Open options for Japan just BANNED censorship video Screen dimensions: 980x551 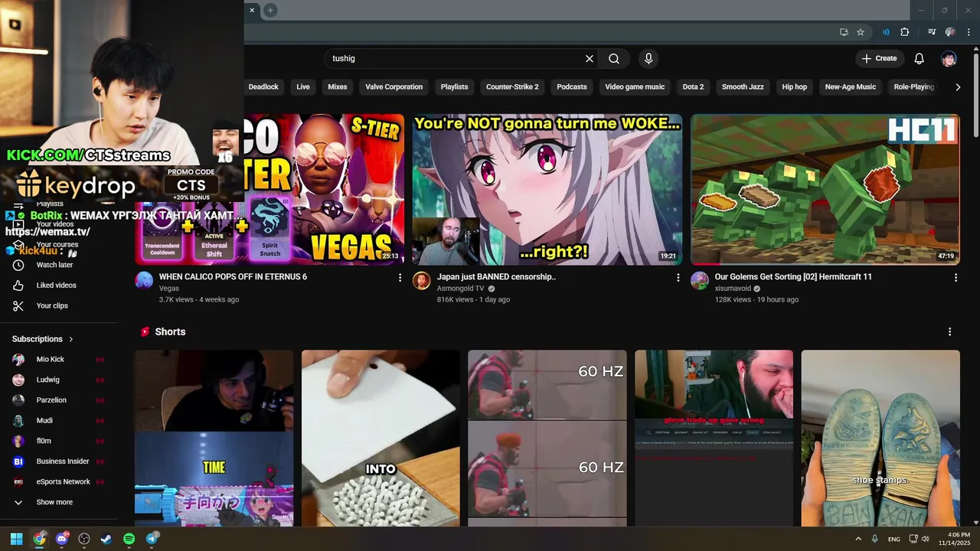tap(678, 278)
